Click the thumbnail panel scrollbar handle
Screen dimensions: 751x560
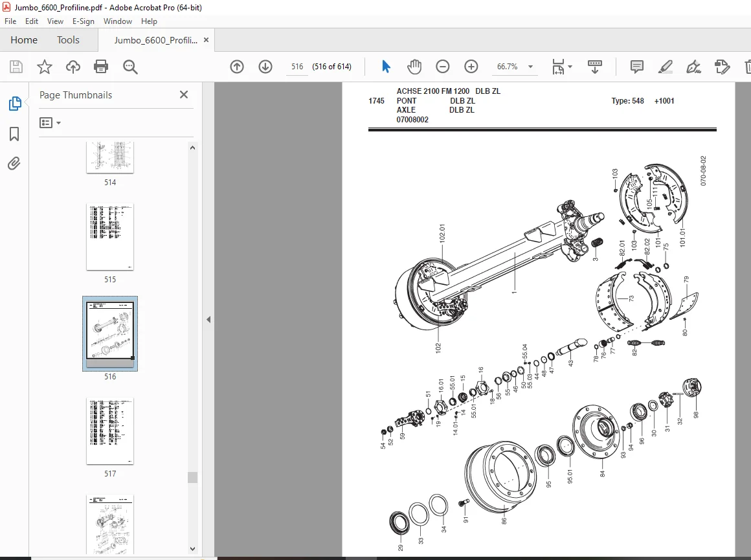[192, 478]
